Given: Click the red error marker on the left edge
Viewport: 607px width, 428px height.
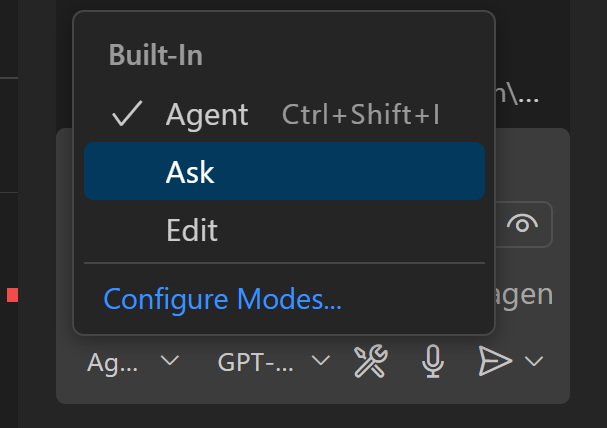Looking at the screenshot, I should click(12, 295).
